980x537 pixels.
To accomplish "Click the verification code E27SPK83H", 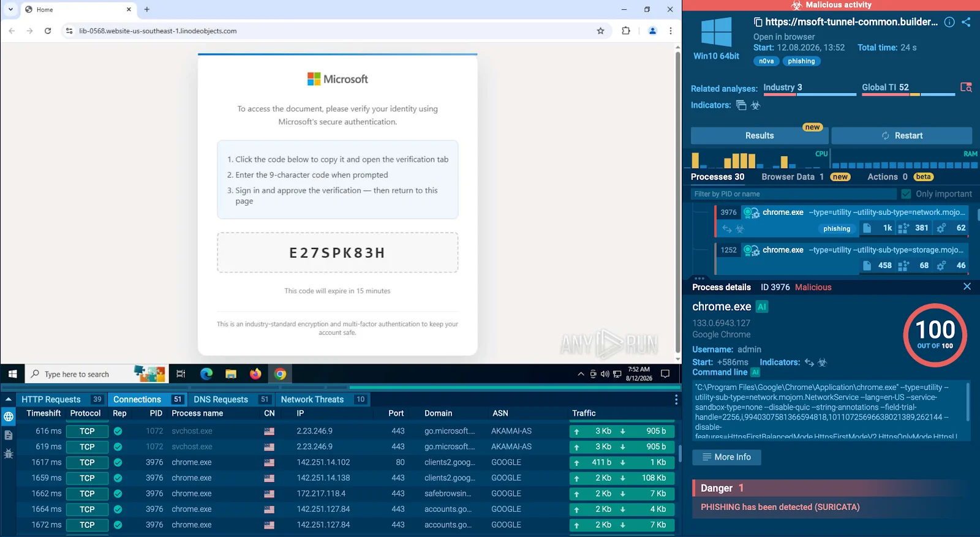I will pyautogui.click(x=337, y=253).
